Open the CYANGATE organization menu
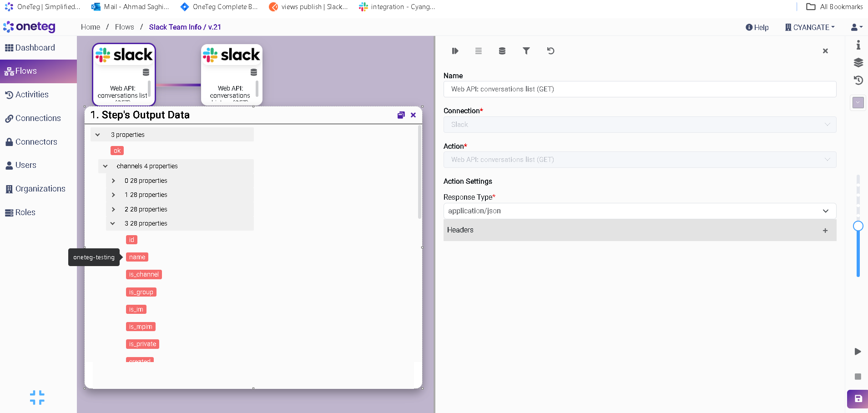This screenshot has height=413, width=868. pyautogui.click(x=810, y=27)
